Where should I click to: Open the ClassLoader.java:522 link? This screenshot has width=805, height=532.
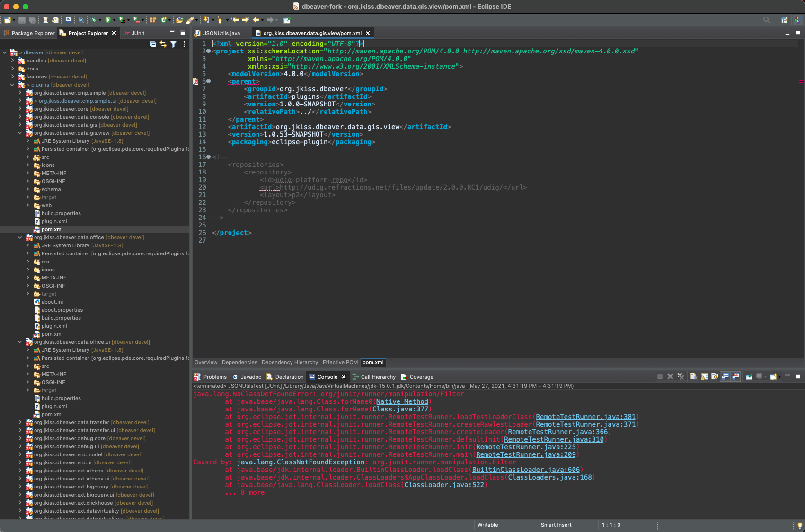[444, 485]
